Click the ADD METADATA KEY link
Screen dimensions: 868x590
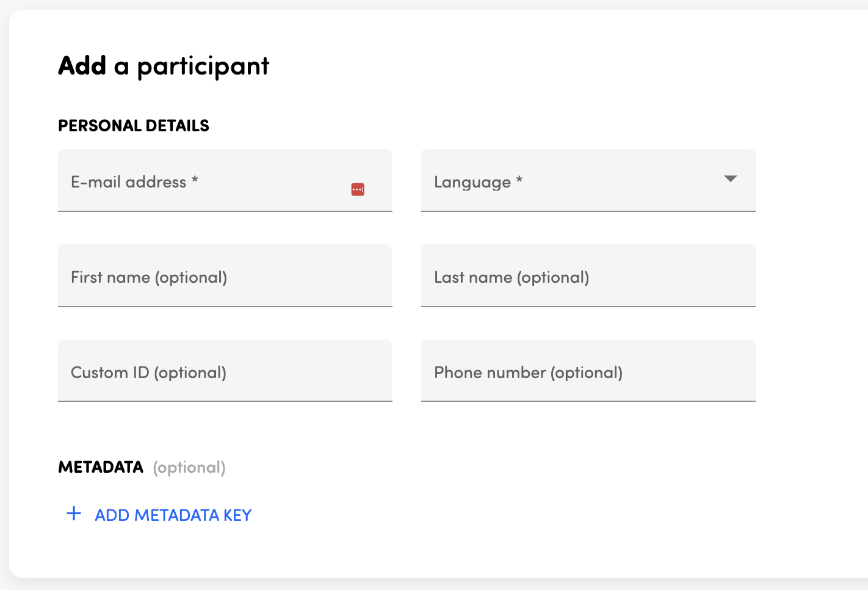point(173,515)
